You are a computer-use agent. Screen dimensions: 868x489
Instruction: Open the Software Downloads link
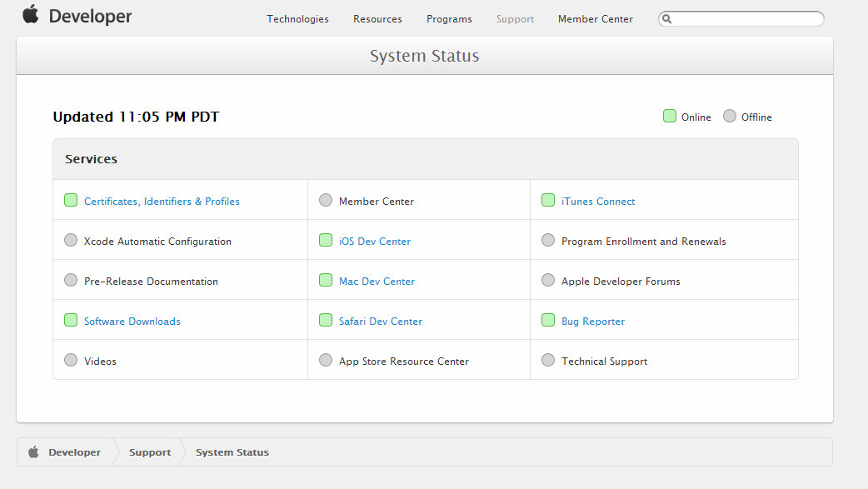pyautogui.click(x=132, y=322)
